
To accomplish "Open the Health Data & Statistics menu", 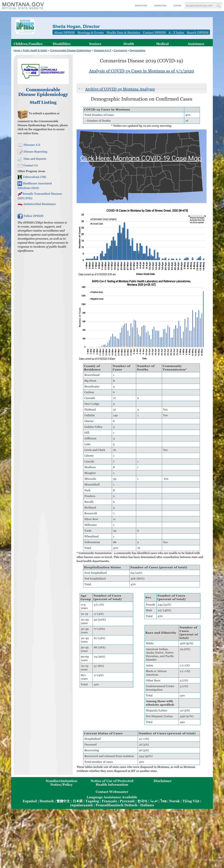I will [x=123, y=33].
